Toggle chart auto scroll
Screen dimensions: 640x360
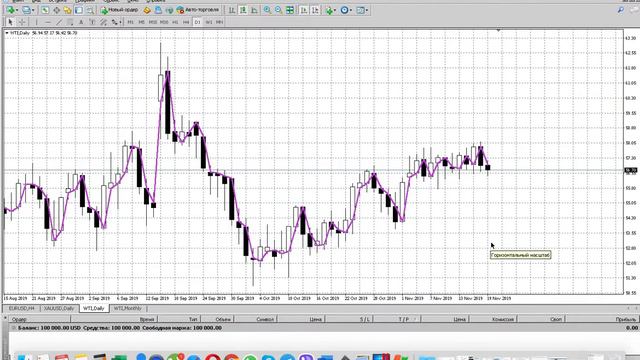(x=304, y=10)
